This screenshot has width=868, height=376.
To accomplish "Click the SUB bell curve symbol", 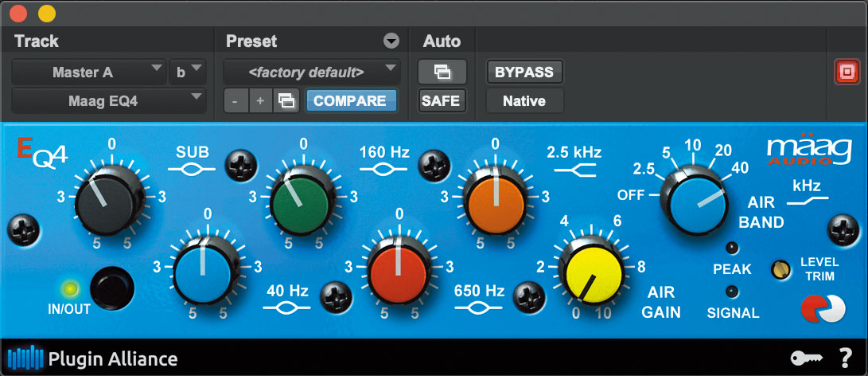I will 192,170.
